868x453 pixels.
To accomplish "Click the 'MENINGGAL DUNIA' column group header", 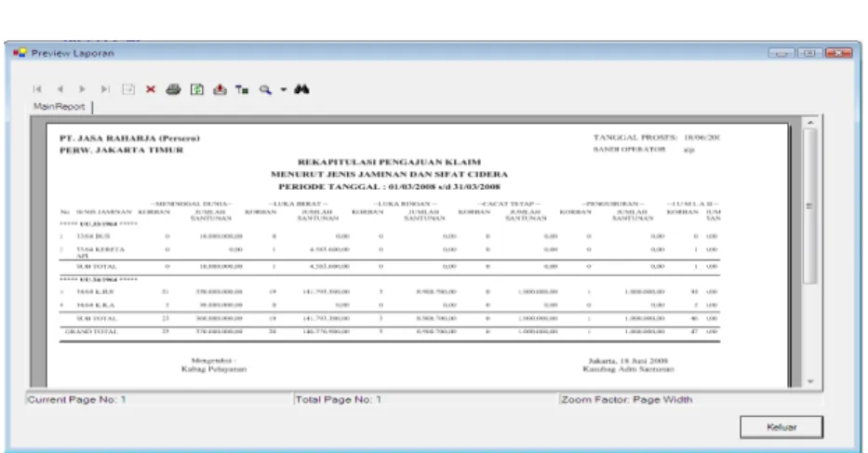I will pos(192,204).
